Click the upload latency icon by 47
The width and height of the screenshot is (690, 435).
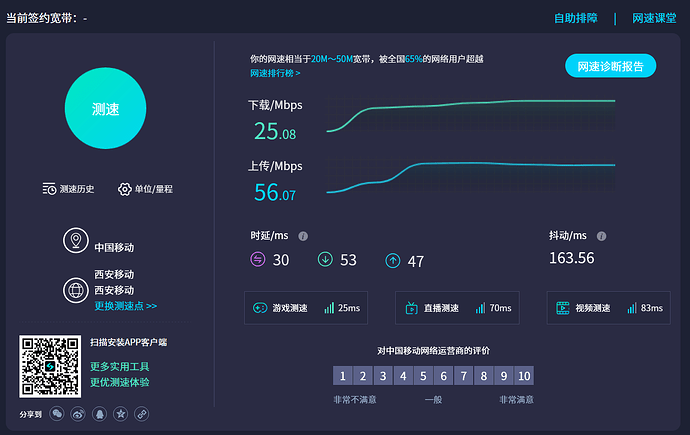coord(393,261)
